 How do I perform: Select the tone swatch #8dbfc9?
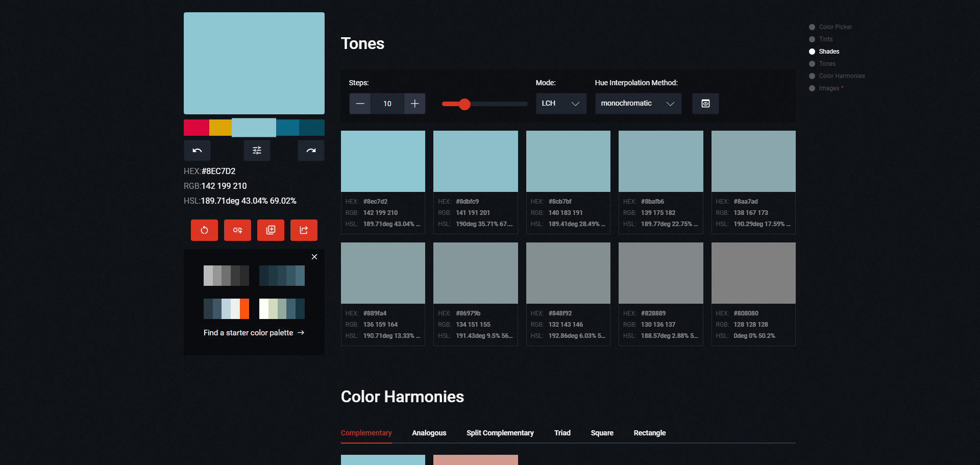pyautogui.click(x=475, y=161)
